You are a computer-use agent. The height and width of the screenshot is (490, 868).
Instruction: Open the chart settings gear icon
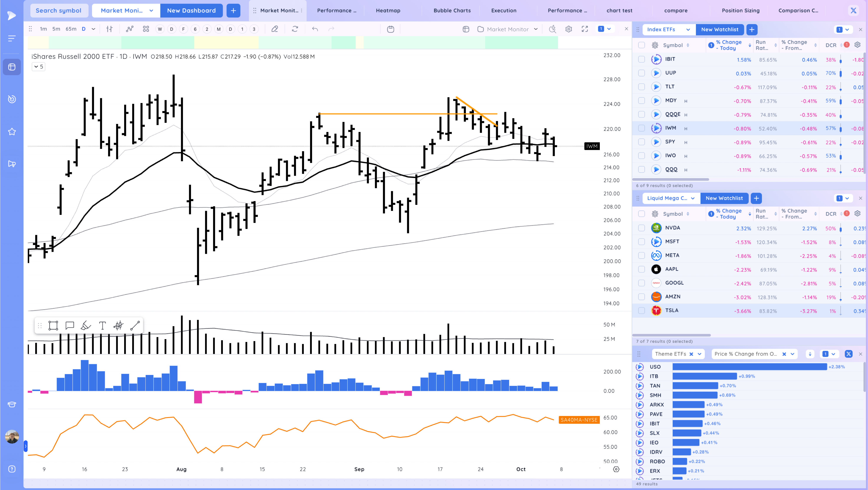pos(569,29)
